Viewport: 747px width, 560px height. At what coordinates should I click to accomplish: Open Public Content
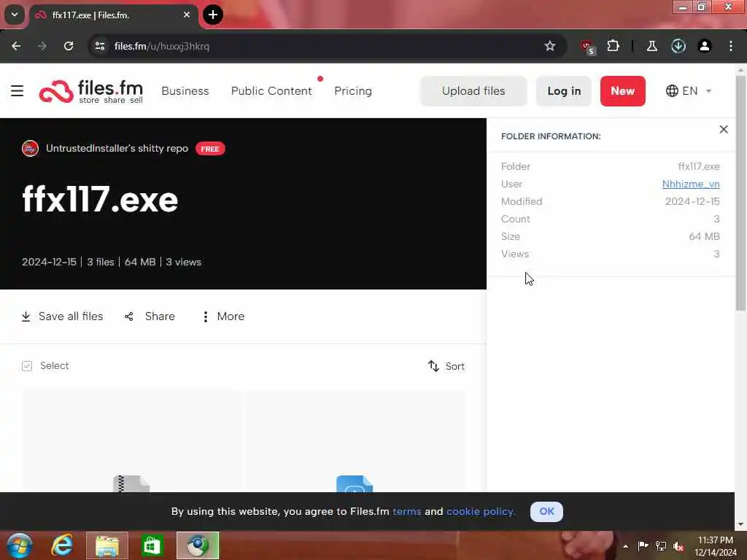pyautogui.click(x=271, y=90)
